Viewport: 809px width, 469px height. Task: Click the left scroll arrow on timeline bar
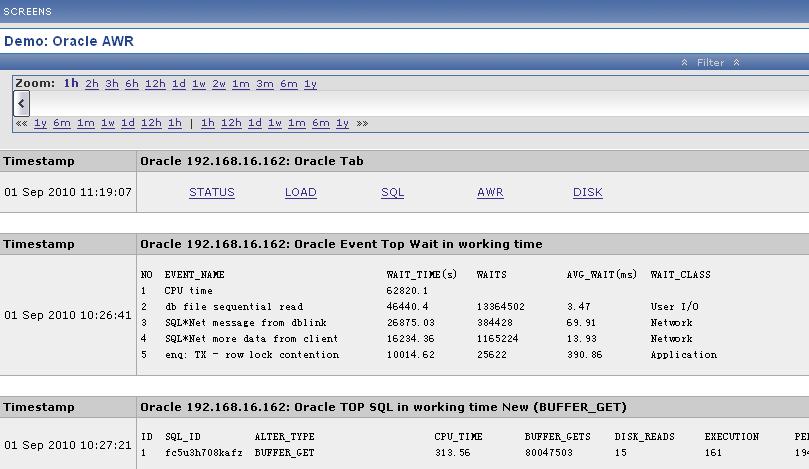click(x=21, y=103)
